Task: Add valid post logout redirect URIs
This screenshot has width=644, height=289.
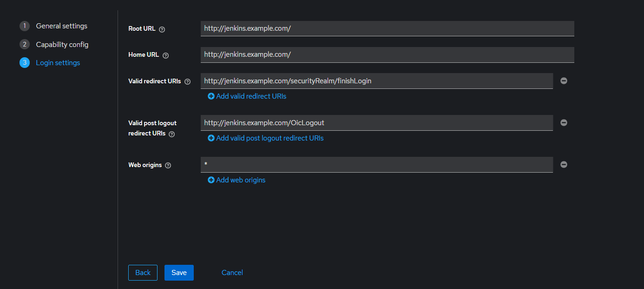Action: (x=266, y=138)
